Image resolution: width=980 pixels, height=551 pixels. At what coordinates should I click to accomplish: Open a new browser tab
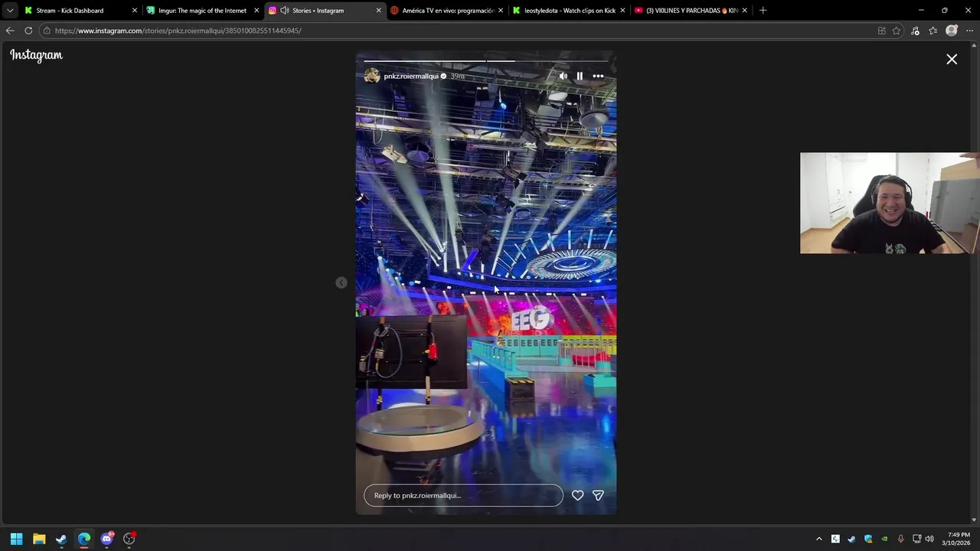[x=763, y=11]
